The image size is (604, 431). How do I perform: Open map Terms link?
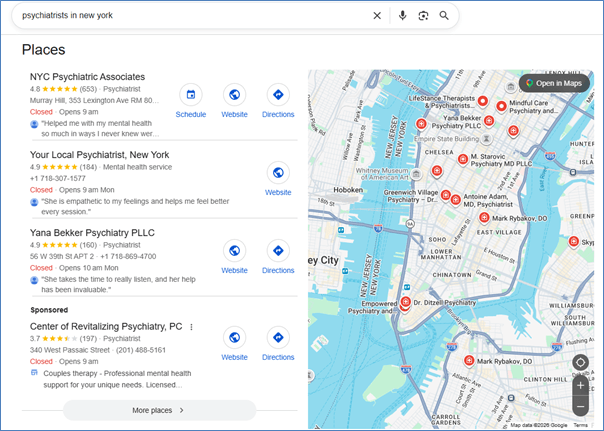[580, 425]
